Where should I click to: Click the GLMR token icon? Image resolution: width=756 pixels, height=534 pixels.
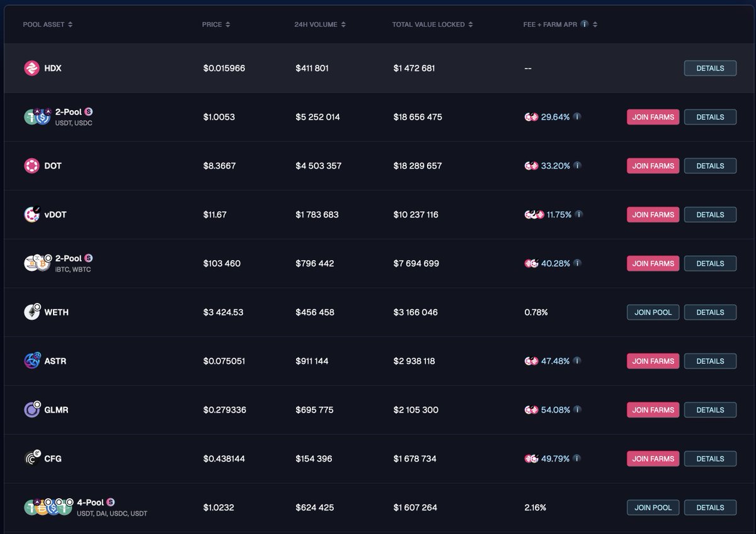coord(32,409)
